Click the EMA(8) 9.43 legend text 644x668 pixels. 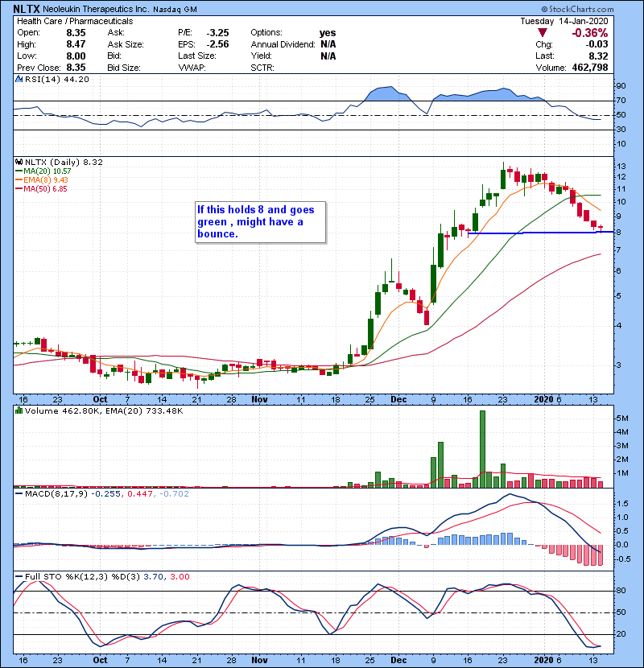46,179
